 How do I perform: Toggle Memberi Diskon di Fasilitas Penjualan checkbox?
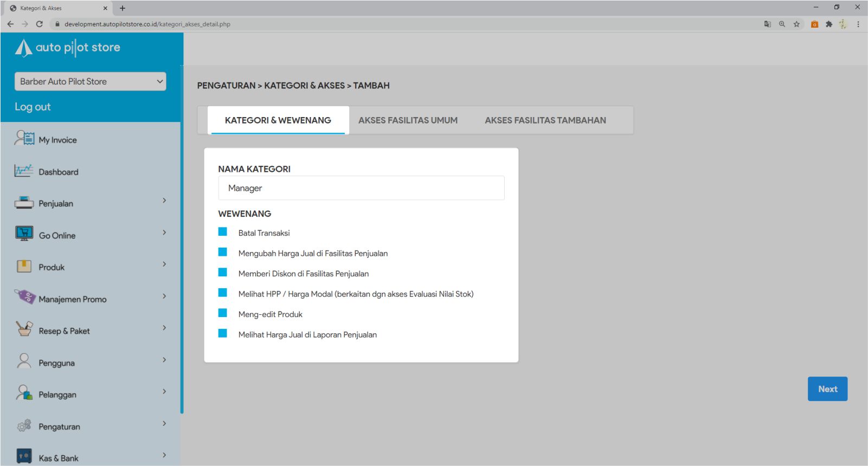click(x=223, y=273)
